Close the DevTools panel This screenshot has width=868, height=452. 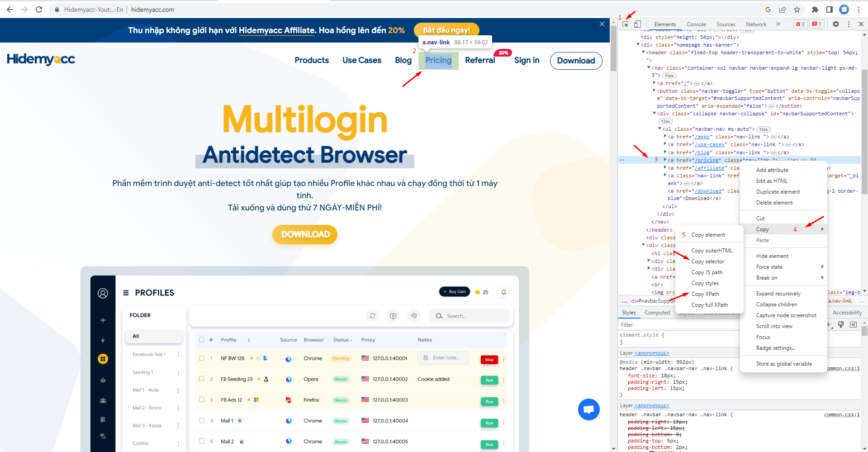(x=861, y=24)
